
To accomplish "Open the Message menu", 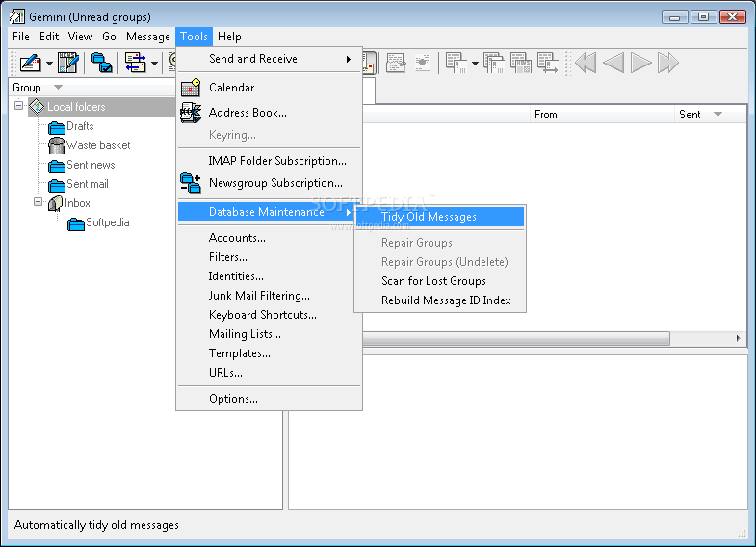I will click(148, 37).
